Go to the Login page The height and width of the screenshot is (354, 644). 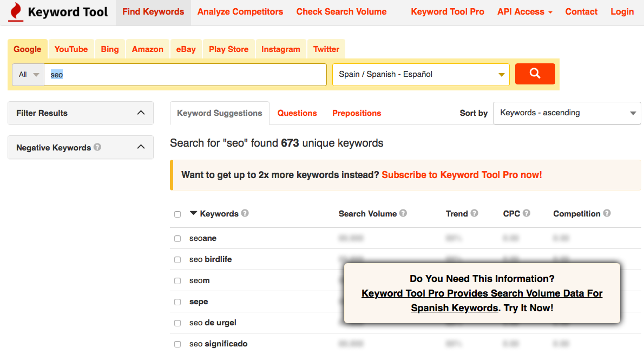[x=622, y=12]
